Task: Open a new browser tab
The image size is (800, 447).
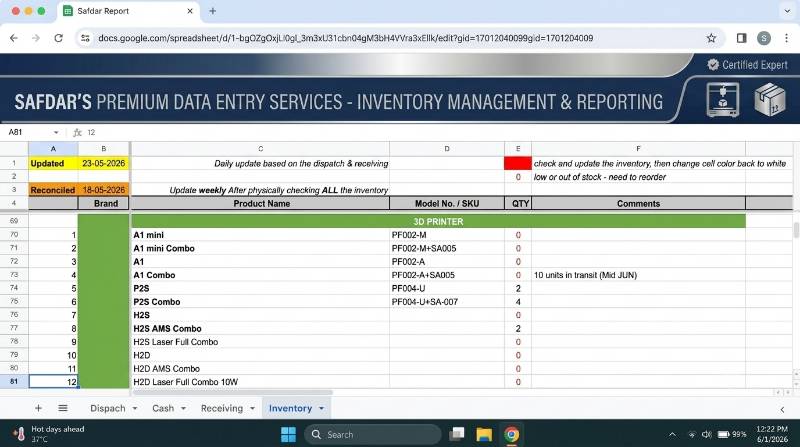Action: click(213, 11)
